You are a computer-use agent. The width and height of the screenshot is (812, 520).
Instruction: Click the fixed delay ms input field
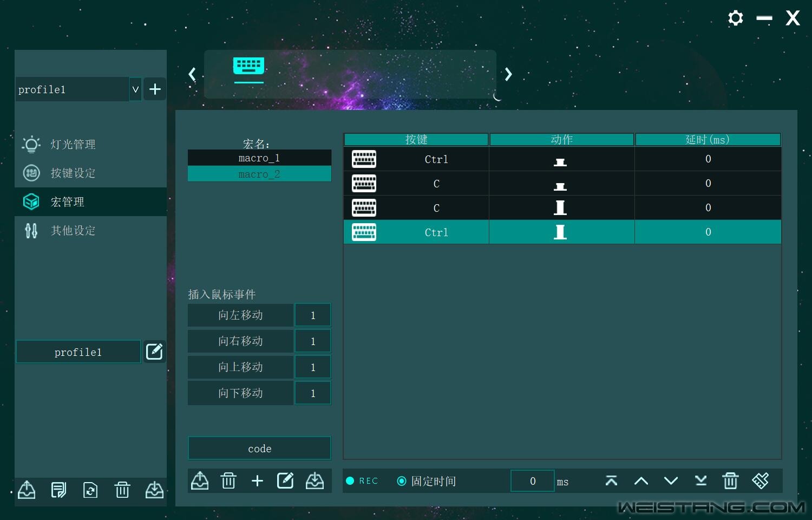point(533,481)
